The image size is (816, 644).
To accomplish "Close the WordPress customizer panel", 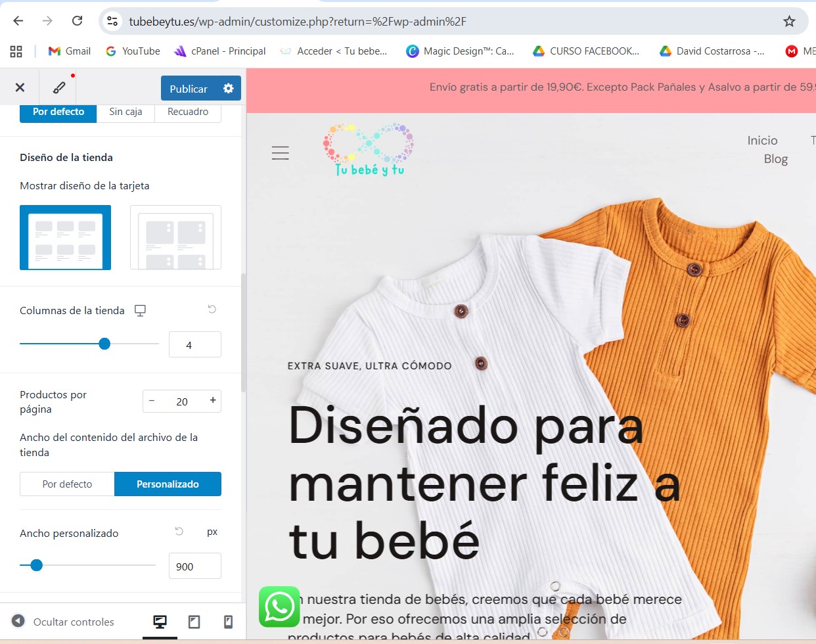I will [x=20, y=87].
